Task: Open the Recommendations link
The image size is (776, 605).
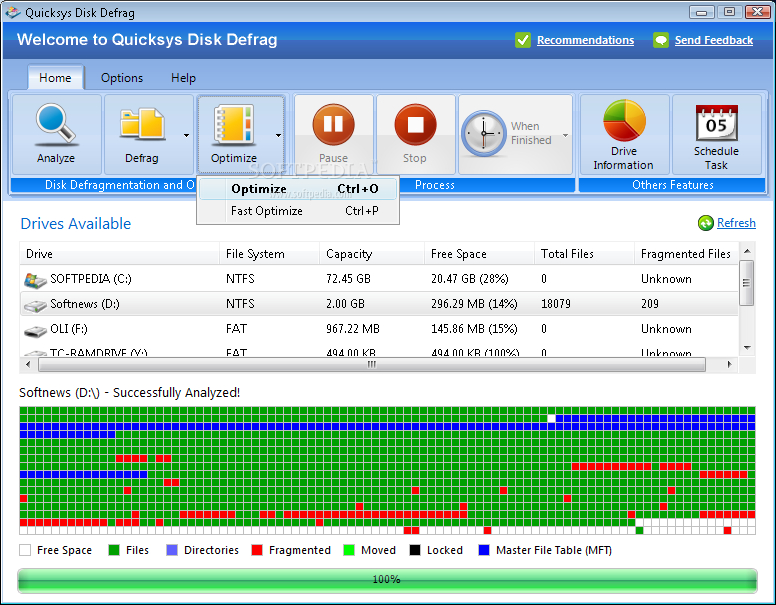Action: pos(585,40)
